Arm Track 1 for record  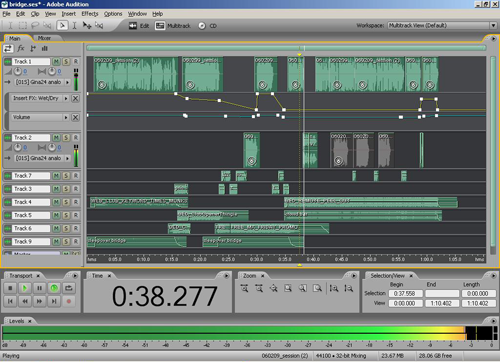pos(76,61)
